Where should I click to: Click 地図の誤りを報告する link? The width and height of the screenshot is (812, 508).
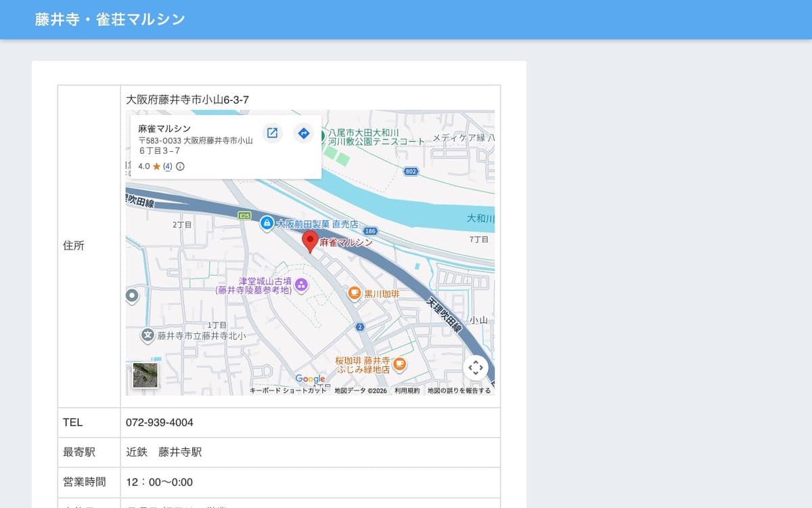(x=459, y=391)
